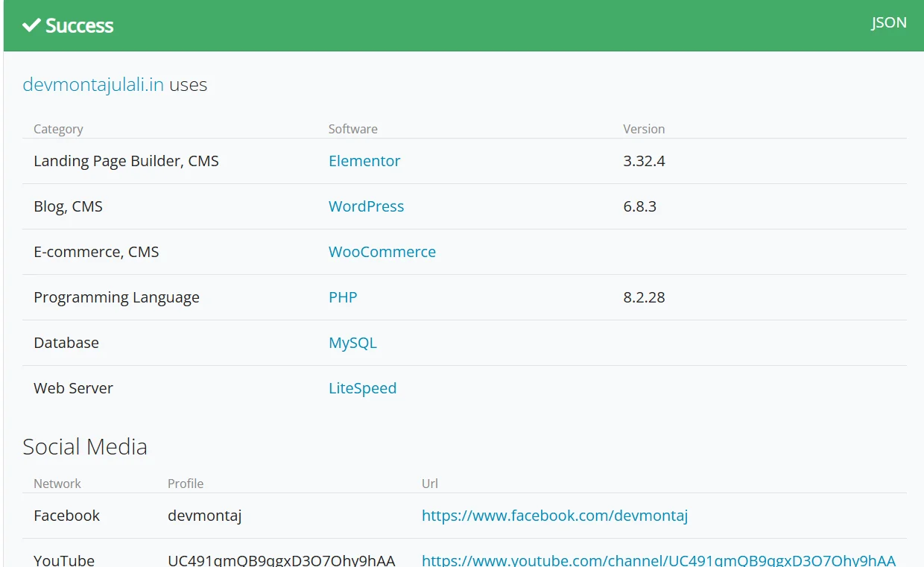Open the WooCommerce software link
The width and height of the screenshot is (924, 567).
382,252
